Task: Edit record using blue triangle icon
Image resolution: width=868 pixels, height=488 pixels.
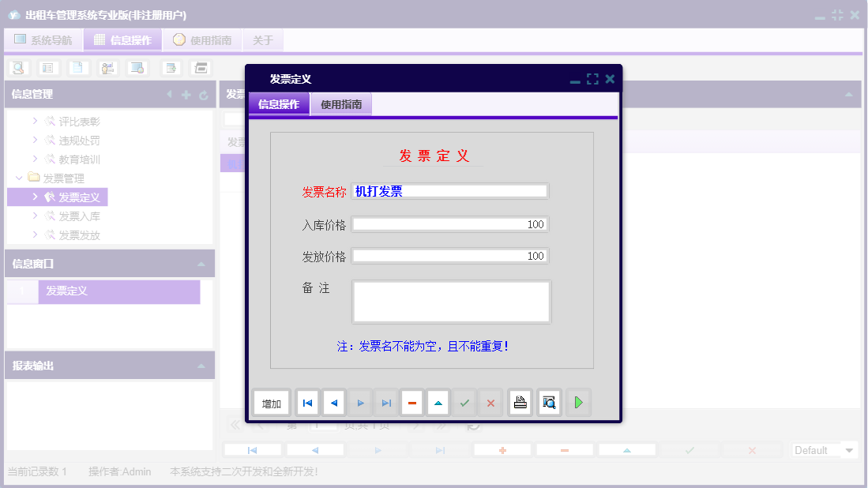Action: pyautogui.click(x=438, y=402)
